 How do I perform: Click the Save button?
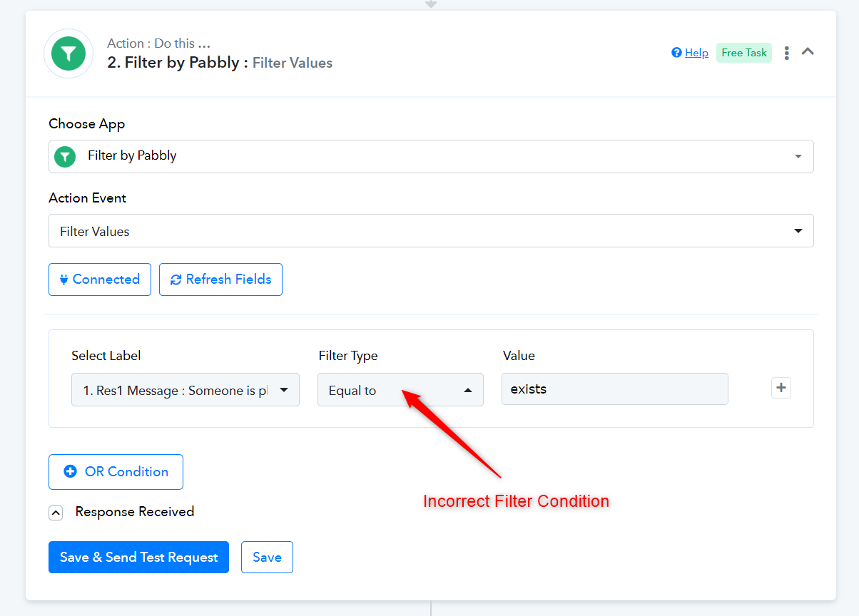pos(267,558)
